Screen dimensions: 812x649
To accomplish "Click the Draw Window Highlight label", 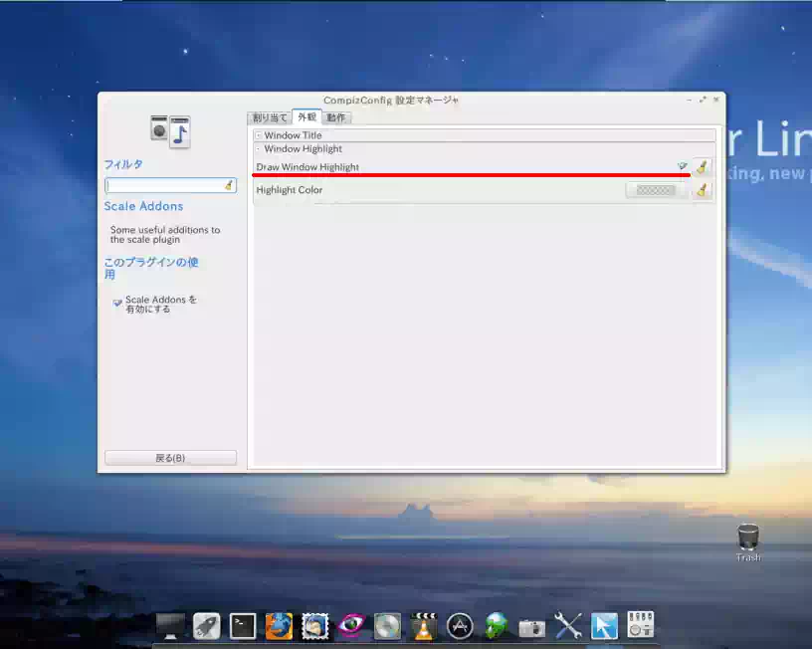I will point(307,167).
